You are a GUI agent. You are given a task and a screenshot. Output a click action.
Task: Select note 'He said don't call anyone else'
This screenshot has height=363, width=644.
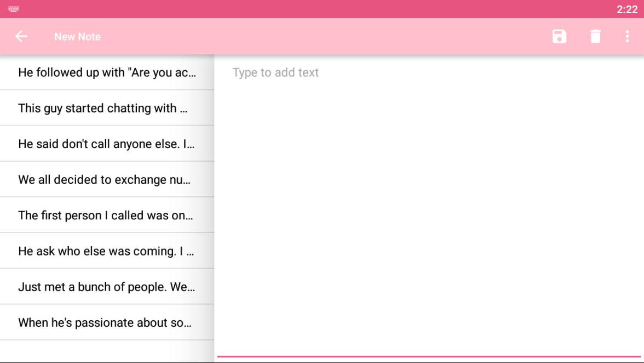click(107, 144)
